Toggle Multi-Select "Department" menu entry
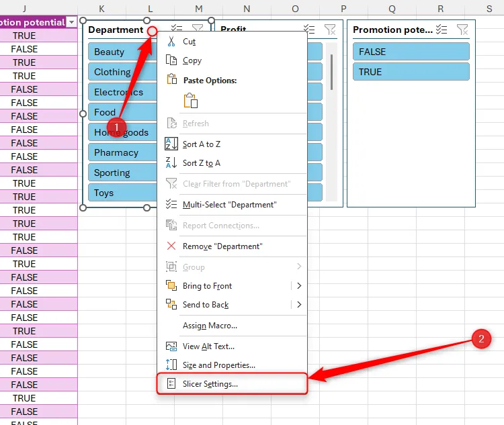Screen dimensions: 504x425 coord(229,205)
